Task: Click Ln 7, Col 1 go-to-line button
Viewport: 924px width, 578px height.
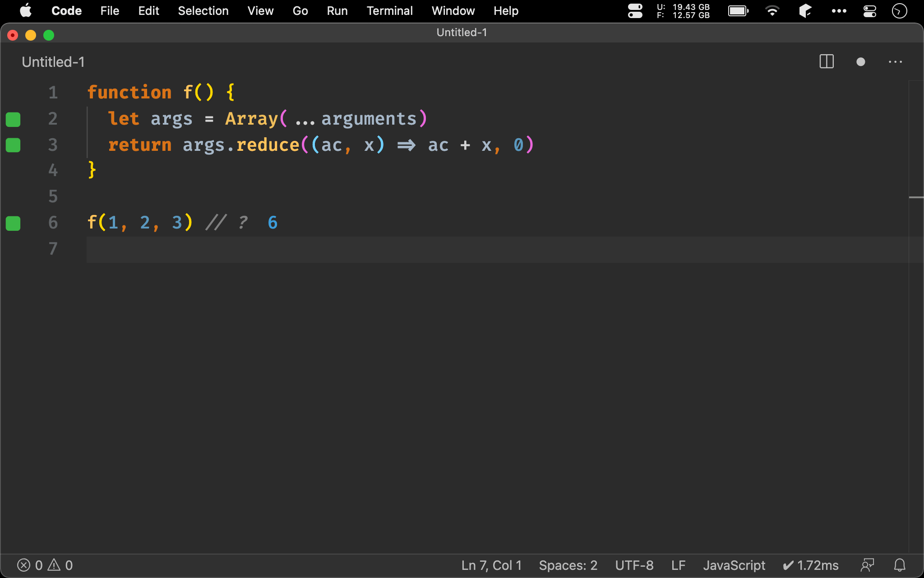Action: click(x=491, y=565)
